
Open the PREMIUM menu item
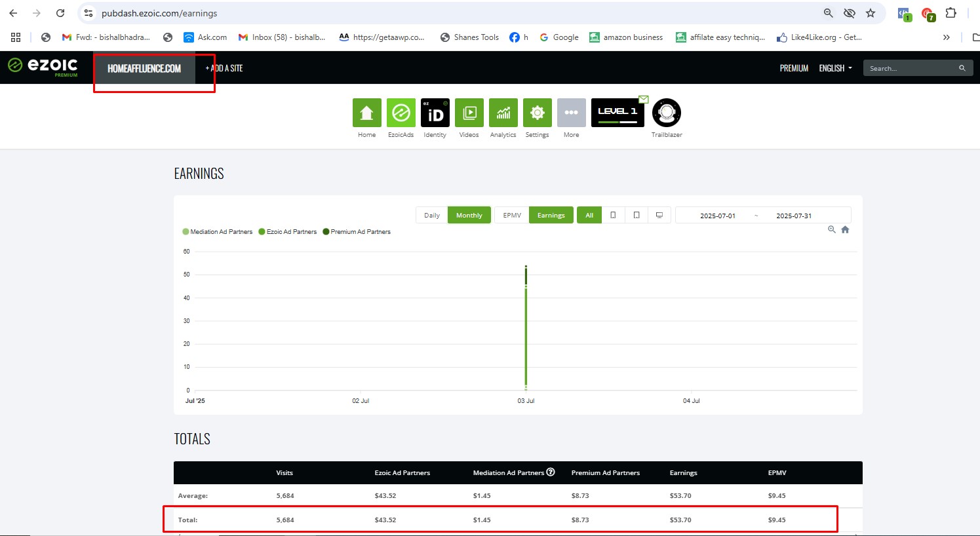794,68
